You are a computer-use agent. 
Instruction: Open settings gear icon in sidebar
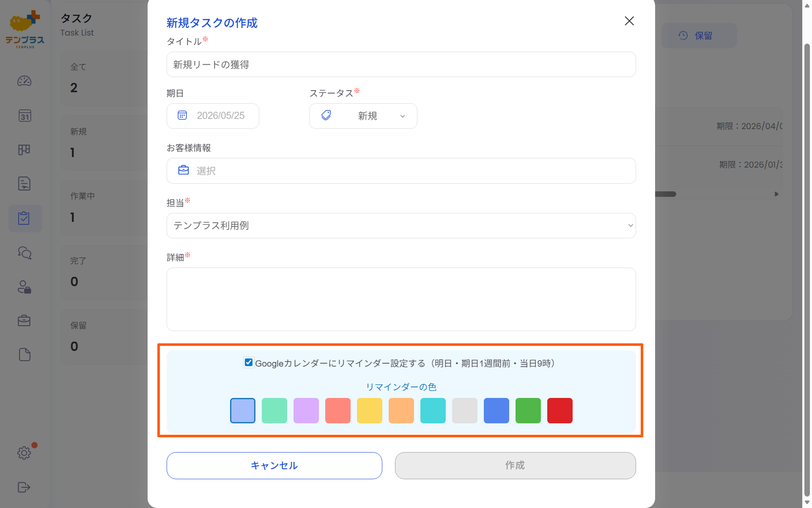pos(24,453)
